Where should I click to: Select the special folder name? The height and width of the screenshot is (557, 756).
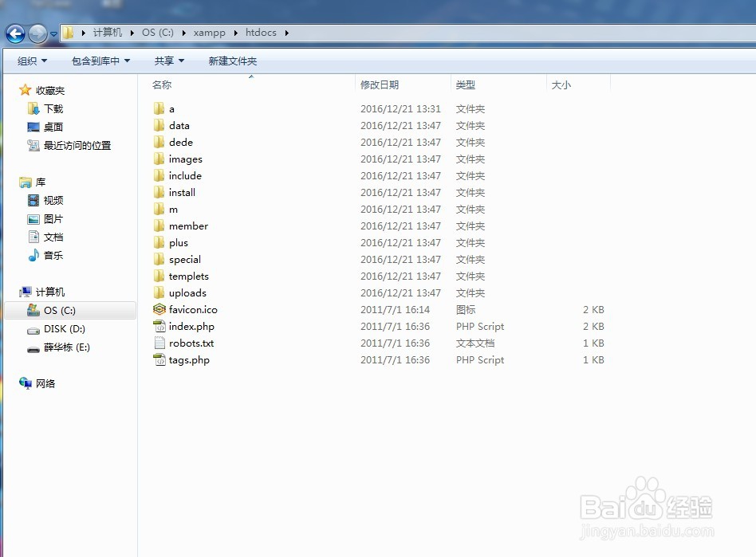(185, 260)
